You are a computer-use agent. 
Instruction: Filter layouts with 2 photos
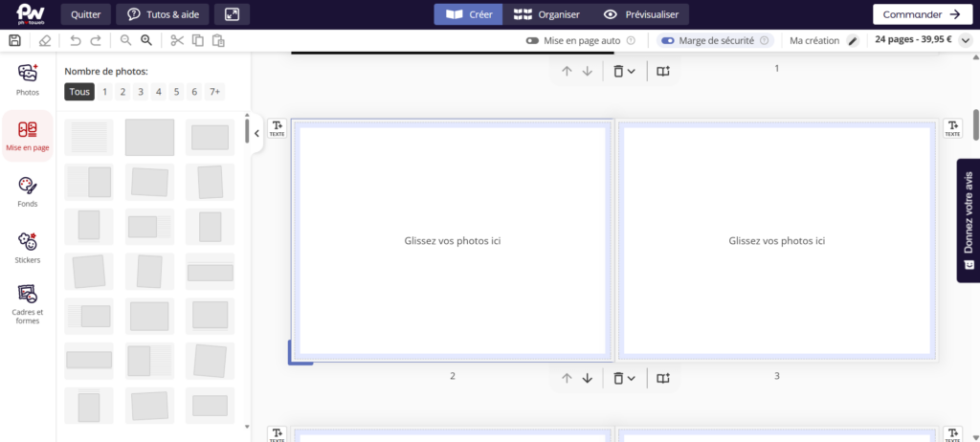(122, 92)
